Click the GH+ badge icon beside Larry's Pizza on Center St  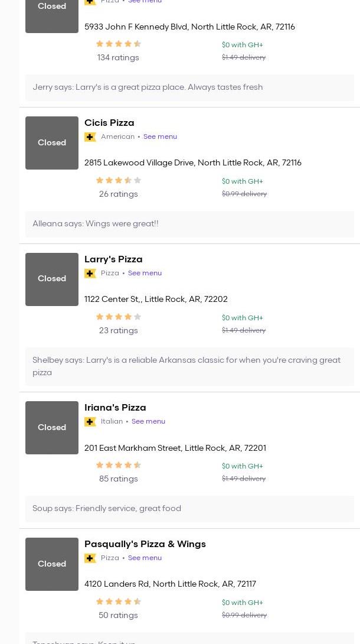[x=90, y=274]
